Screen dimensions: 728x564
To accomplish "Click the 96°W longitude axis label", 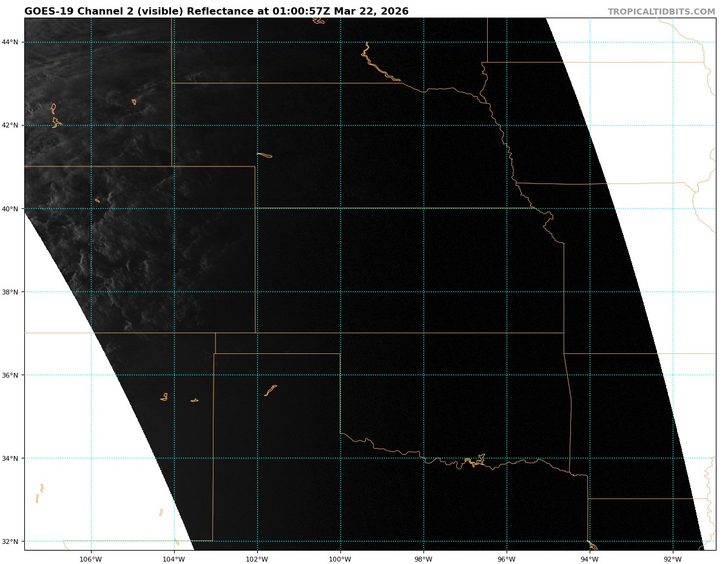I will [506, 559].
